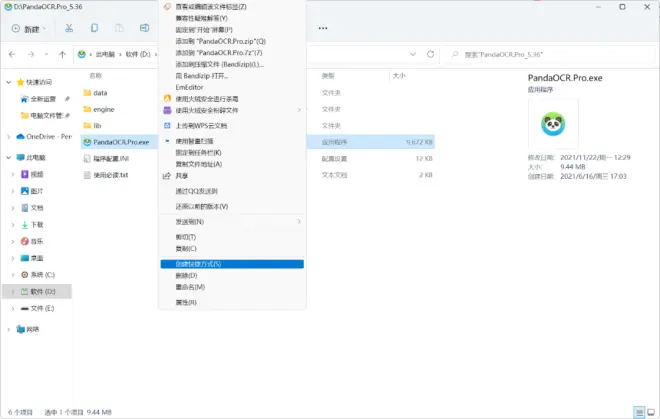
Task: Add to "PandaOCR.Pro.7z"(7)
Action: pyautogui.click(x=232, y=53)
